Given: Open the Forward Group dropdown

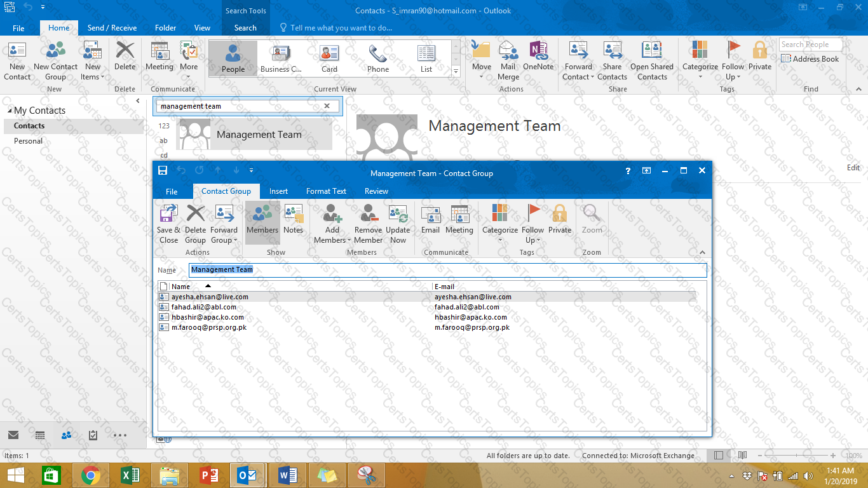Looking at the screenshot, I should (x=224, y=240).
